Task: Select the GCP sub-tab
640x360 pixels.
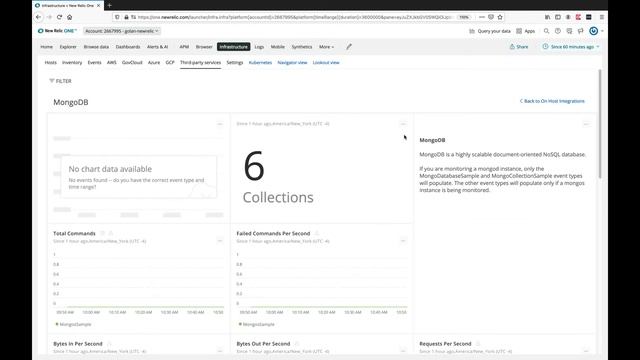Action: coord(170,62)
